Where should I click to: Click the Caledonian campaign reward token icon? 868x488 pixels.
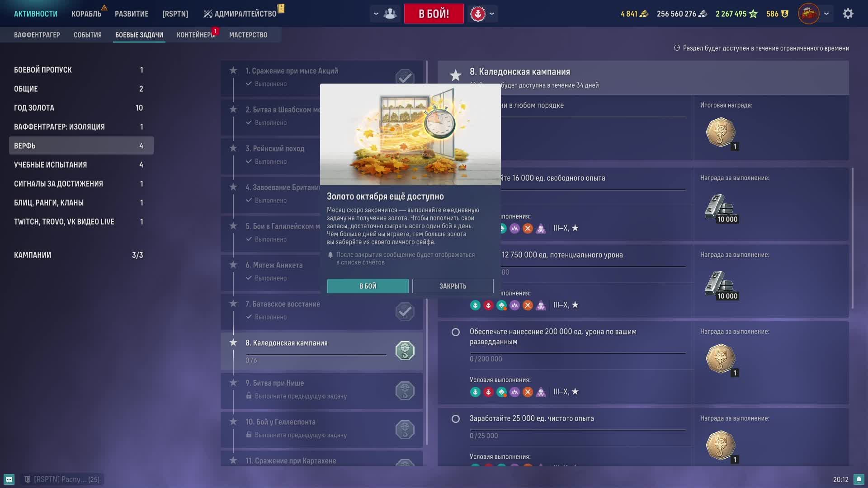pyautogui.click(x=405, y=351)
